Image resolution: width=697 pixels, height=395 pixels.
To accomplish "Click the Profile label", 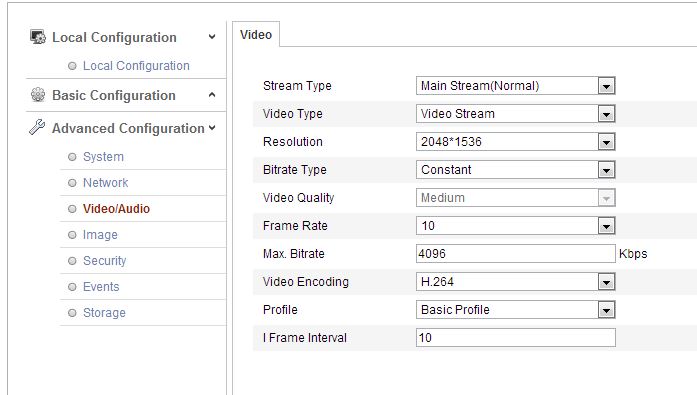I will point(280,310).
